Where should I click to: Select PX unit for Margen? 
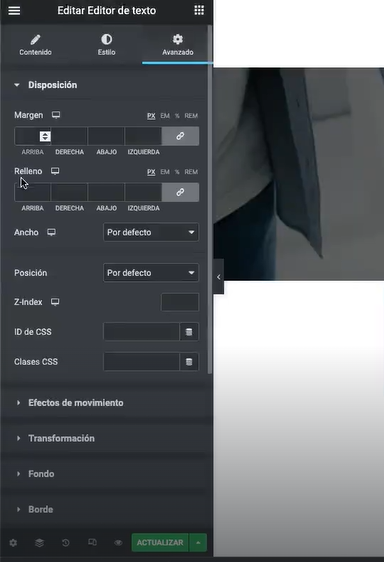tap(151, 116)
